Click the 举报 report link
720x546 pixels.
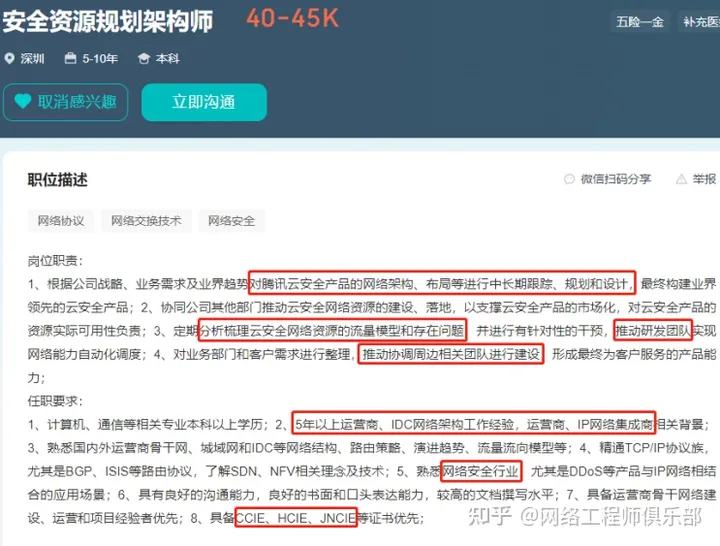click(704, 179)
